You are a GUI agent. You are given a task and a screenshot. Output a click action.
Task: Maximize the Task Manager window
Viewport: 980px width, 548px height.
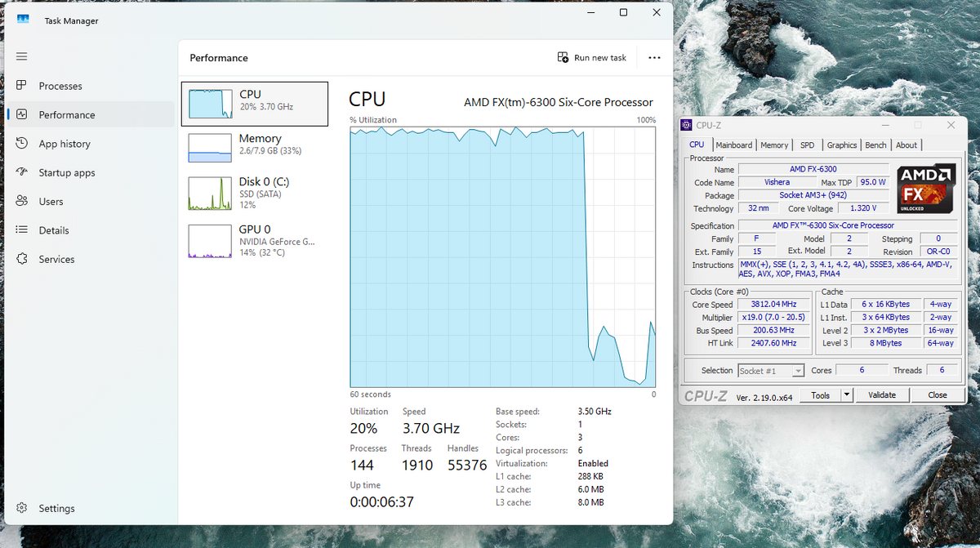coord(623,12)
